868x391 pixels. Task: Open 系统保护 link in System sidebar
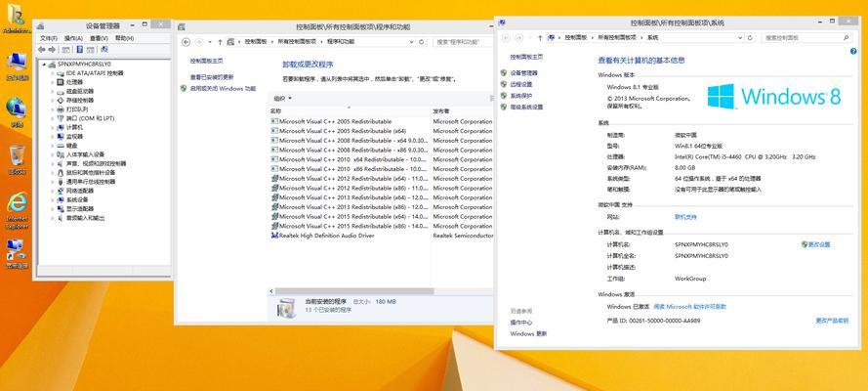point(521,95)
